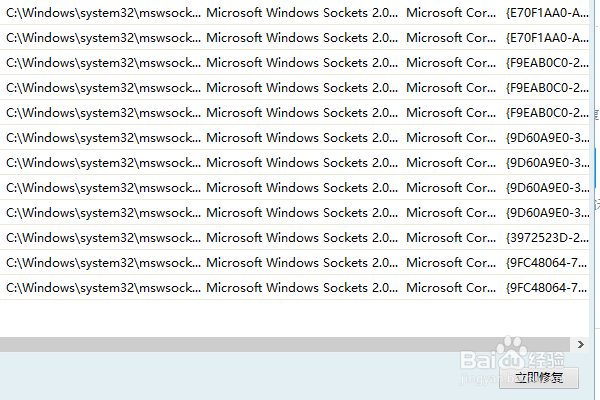Select the fourth {9D60A9E0-3... GUID entry

[x=546, y=212]
